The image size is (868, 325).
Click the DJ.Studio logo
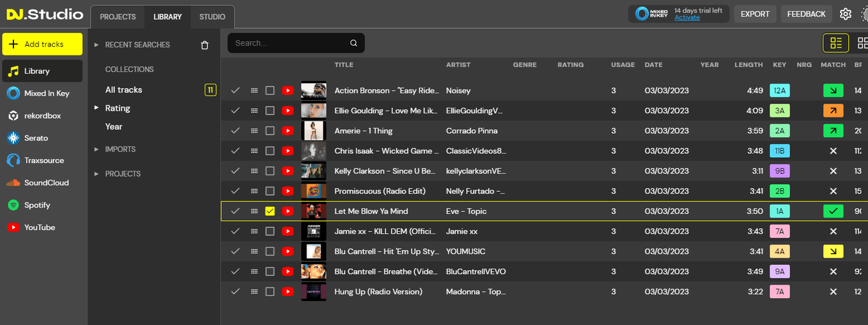pyautogui.click(x=45, y=14)
